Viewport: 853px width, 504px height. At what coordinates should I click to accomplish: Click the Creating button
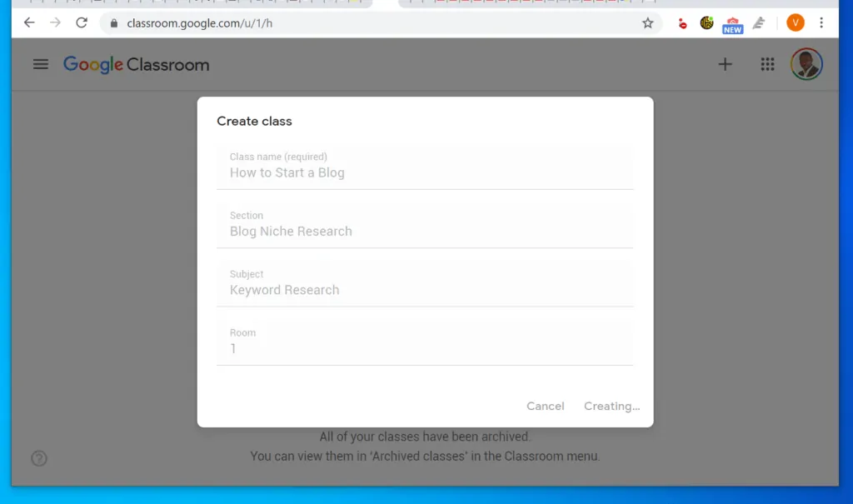tap(611, 406)
